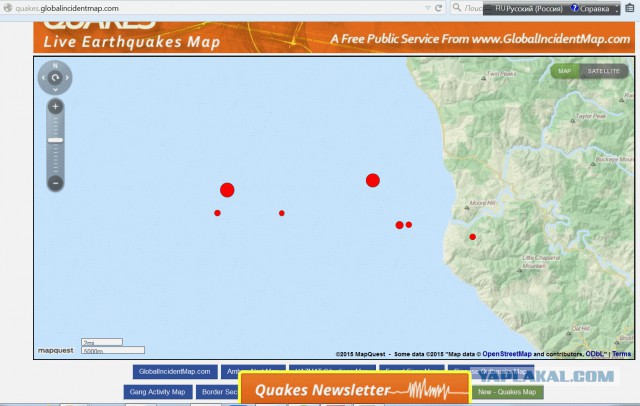Follow the OpenStreetMap attribution link
Viewport: 640px width, 406px height.
507,354
